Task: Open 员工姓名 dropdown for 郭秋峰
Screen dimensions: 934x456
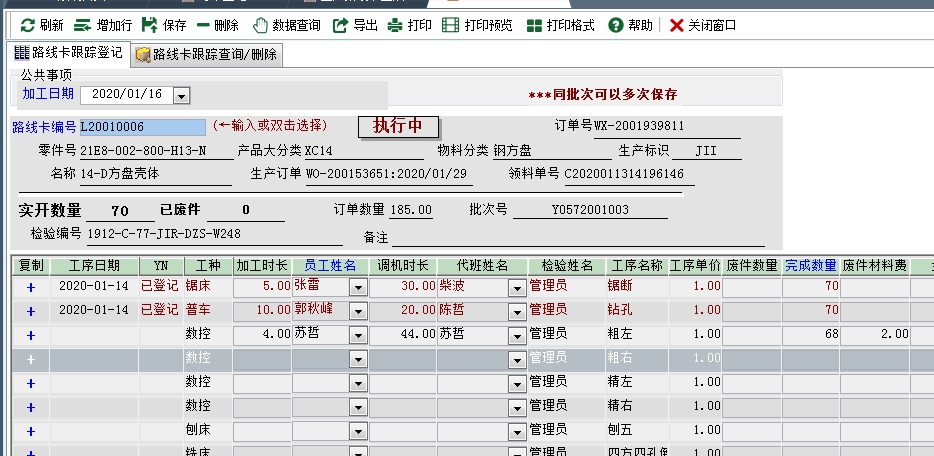Action: point(358,312)
